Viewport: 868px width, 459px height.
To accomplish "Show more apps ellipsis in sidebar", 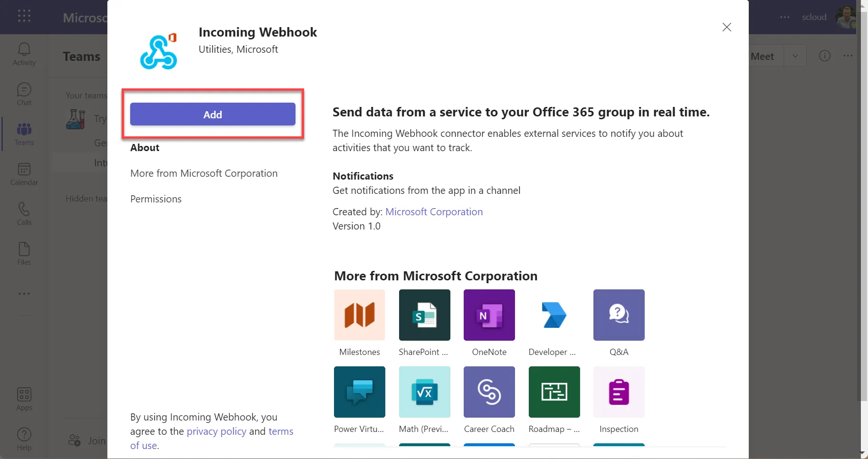I will pyautogui.click(x=24, y=294).
